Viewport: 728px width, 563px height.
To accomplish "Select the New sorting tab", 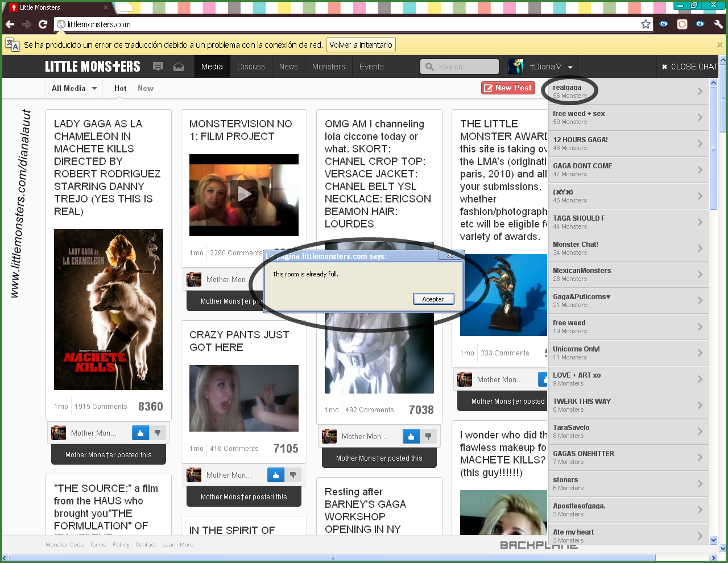I will tap(146, 88).
